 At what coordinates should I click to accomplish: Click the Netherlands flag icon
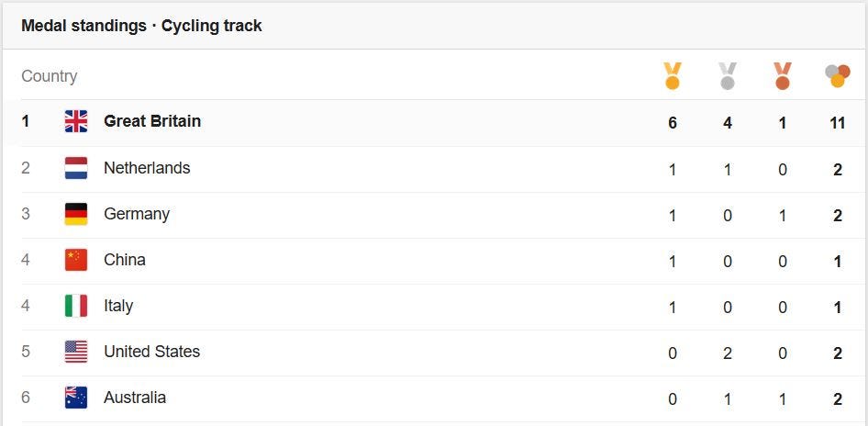[x=76, y=168]
